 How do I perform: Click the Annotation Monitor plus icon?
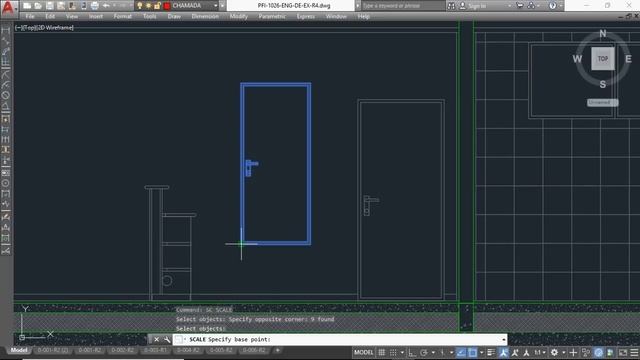click(573, 352)
